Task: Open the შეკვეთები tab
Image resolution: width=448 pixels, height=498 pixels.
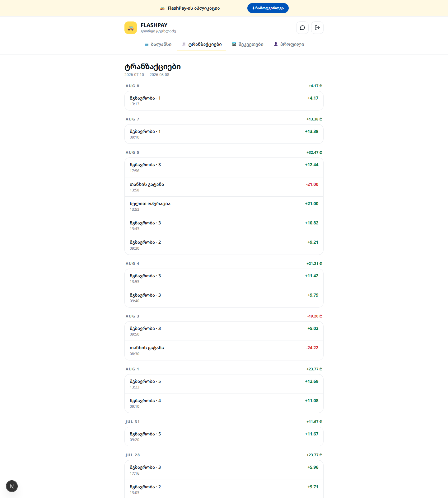Action: pos(248,44)
